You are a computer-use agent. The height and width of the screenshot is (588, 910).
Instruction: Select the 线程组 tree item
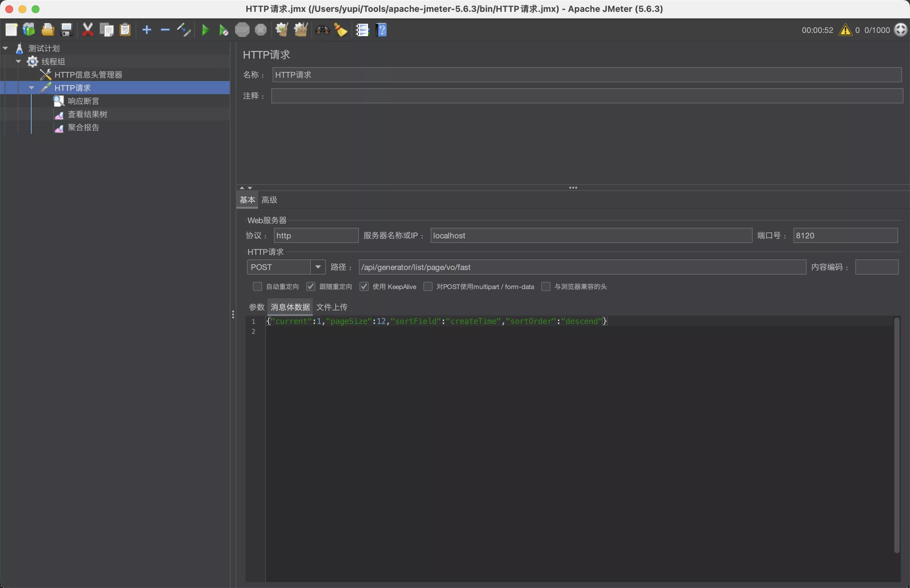pos(53,61)
